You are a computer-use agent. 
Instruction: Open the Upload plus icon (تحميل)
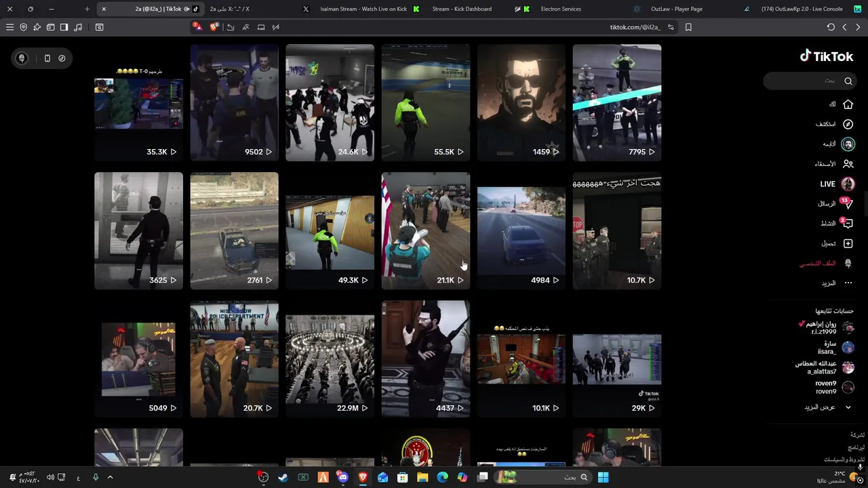[848, 243]
